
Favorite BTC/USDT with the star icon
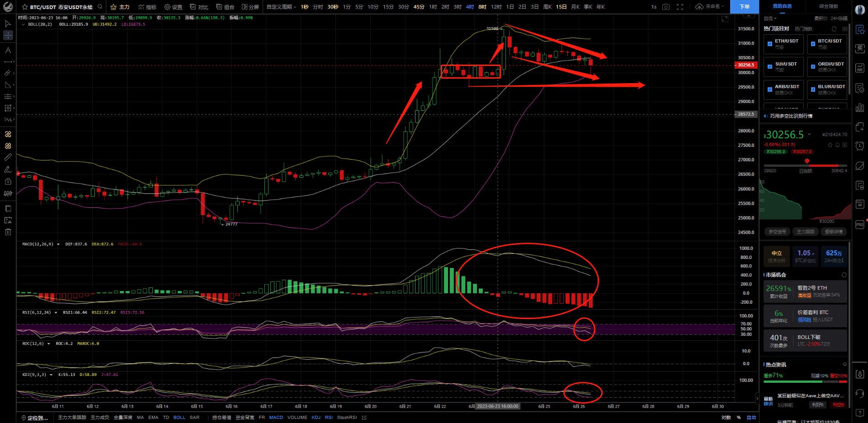(25, 7)
